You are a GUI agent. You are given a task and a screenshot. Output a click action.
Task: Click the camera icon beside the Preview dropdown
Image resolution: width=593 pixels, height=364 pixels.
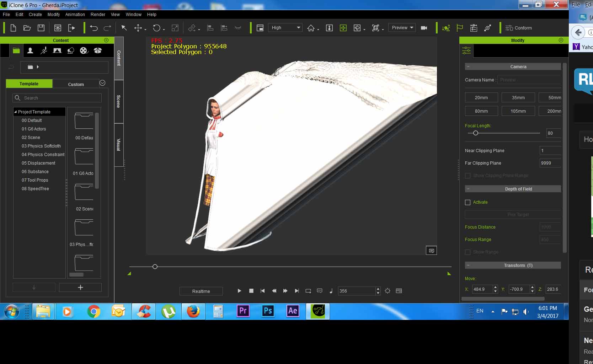click(x=424, y=28)
